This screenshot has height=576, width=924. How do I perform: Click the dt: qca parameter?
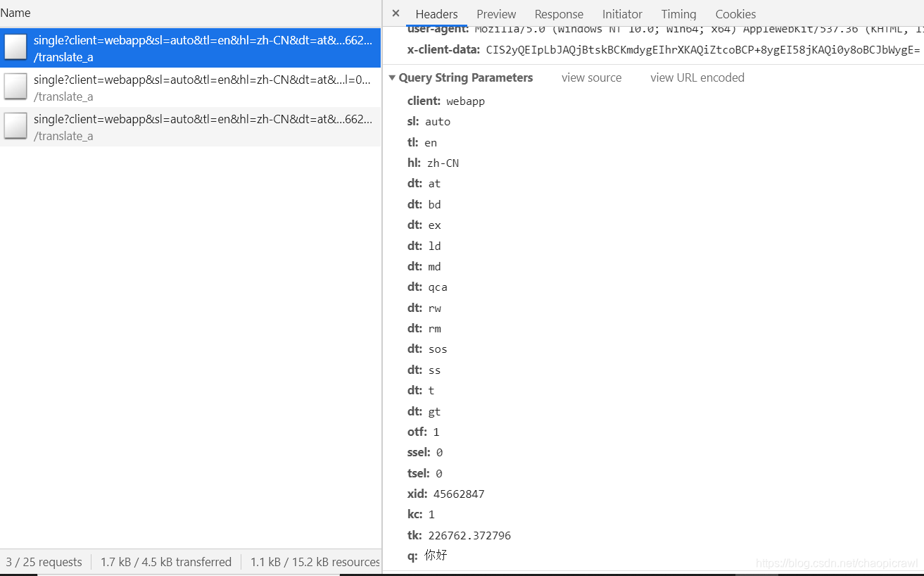[x=427, y=287]
